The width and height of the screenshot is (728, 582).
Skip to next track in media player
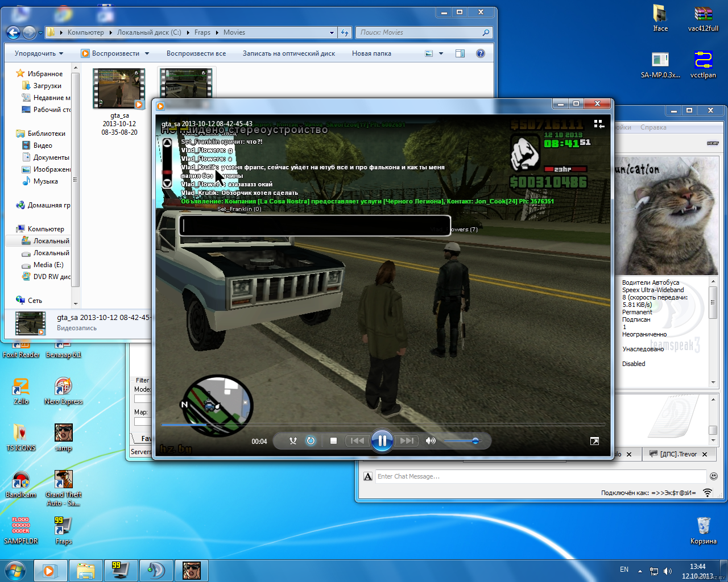point(407,440)
